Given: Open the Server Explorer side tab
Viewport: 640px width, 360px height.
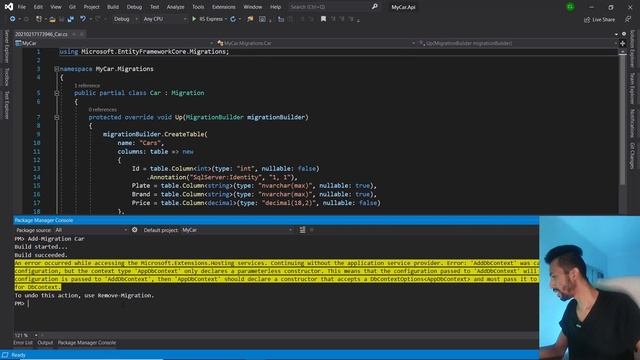Looking at the screenshot, I should [7, 46].
